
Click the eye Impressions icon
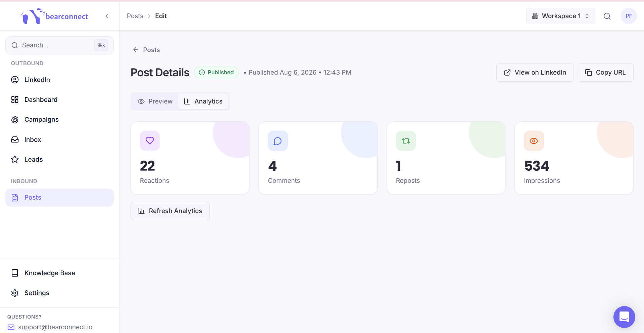click(x=534, y=141)
